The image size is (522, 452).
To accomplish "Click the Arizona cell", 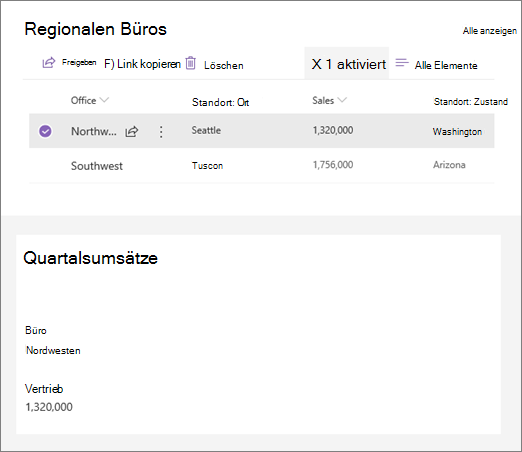I will tap(449, 165).
